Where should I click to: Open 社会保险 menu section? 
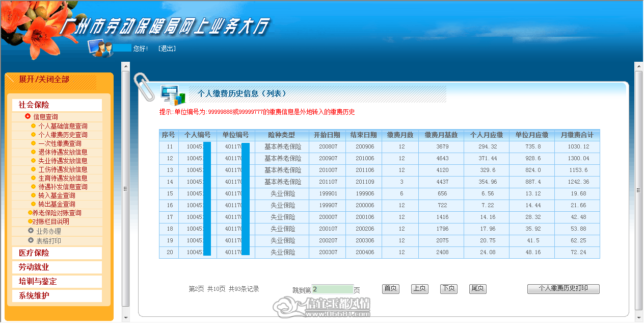point(57,105)
